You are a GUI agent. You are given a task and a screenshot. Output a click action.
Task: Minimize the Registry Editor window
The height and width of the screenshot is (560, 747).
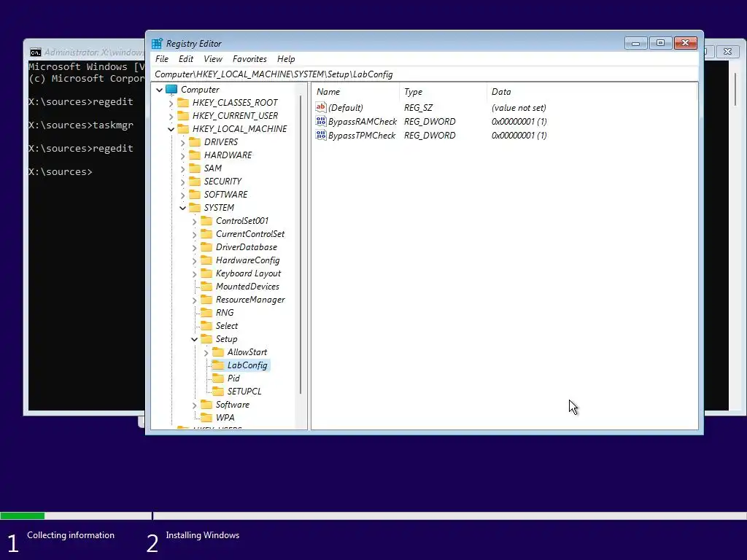pos(635,43)
